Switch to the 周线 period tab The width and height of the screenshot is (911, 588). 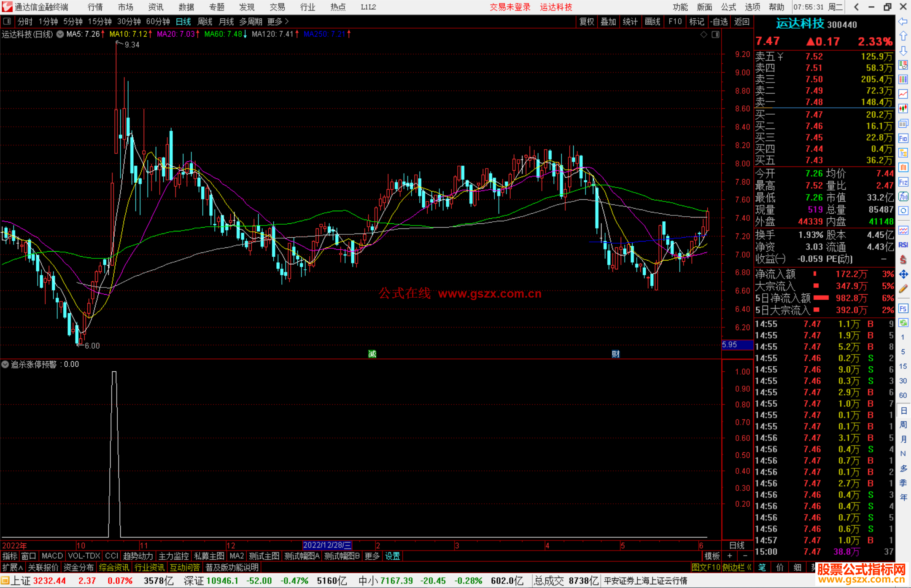205,21
